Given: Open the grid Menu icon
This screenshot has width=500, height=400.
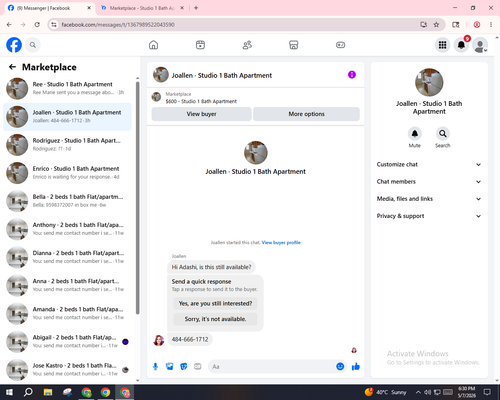Looking at the screenshot, I should click(x=442, y=45).
